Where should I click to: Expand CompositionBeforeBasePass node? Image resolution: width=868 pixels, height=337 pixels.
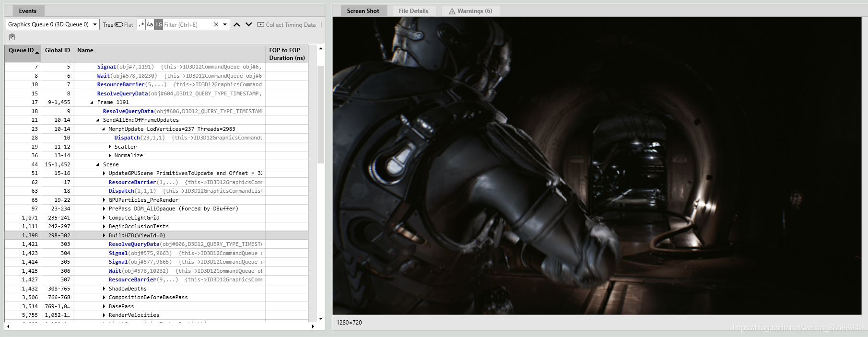click(x=104, y=298)
